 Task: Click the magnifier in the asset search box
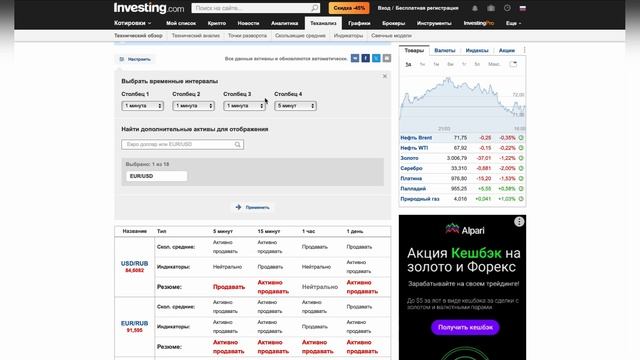(x=238, y=144)
